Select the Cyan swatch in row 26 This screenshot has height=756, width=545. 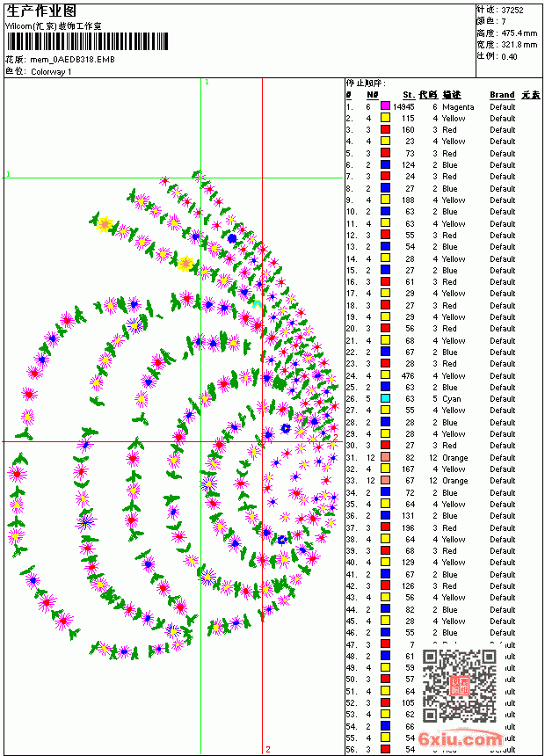[x=385, y=398]
